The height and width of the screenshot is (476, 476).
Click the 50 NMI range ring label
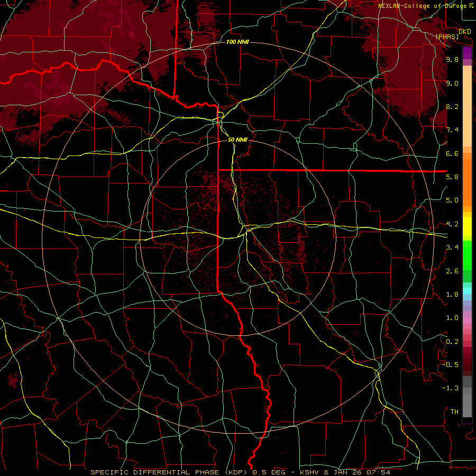pyautogui.click(x=237, y=140)
